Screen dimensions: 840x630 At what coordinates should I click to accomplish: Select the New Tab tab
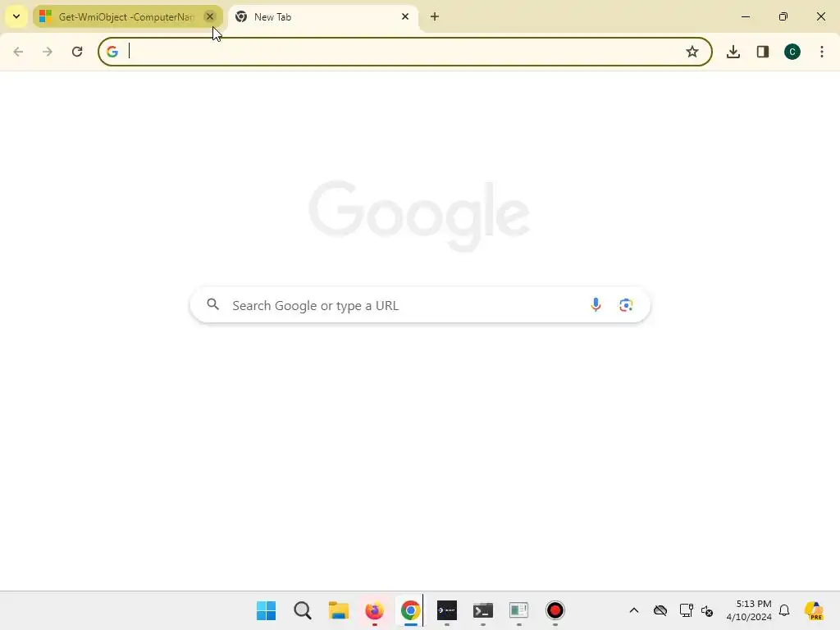tap(323, 16)
